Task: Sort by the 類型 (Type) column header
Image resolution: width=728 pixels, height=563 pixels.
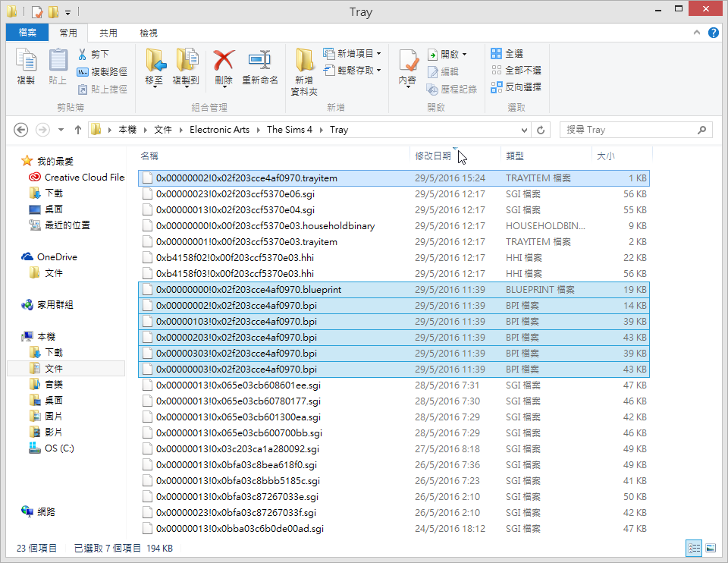Action: 515,156
